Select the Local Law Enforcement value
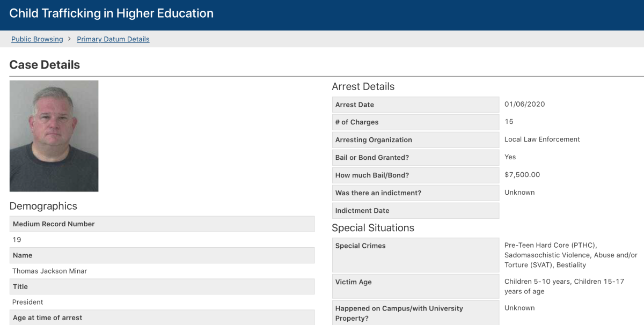Screen dimensions: 644x325 [x=542, y=139]
